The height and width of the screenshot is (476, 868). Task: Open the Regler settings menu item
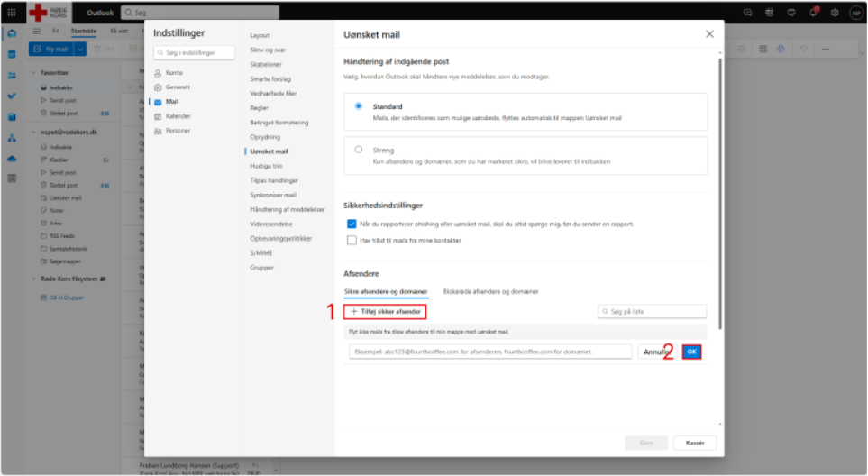[x=259, y=108]
